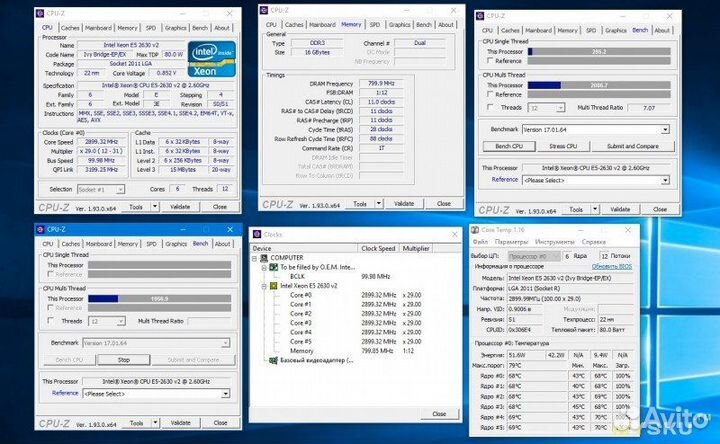The height and width of the screenshot is (444, 720).
Task: Click multi-thread This Processor bar in Bench CPU window
Action: (599, 85)
